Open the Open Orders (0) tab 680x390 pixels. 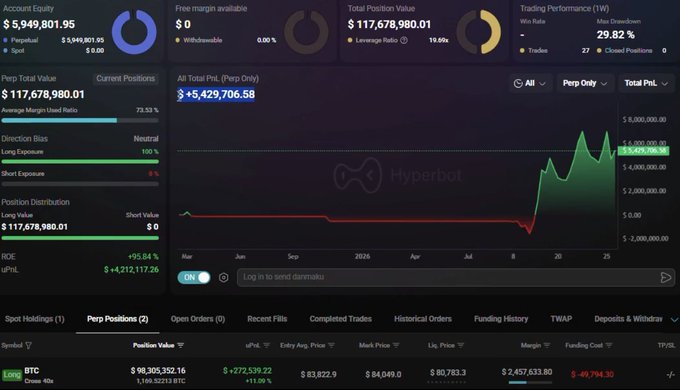click(x=198, y=319)
